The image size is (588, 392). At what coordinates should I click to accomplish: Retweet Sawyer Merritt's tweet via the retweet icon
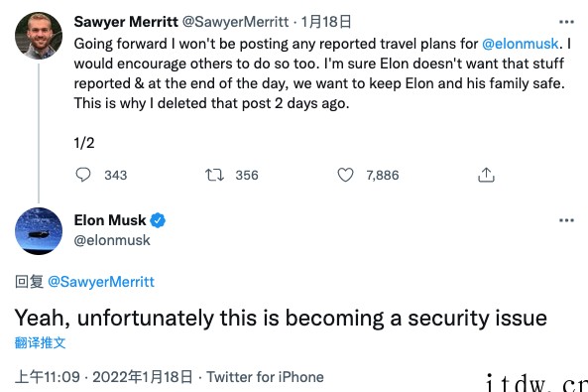214,175
